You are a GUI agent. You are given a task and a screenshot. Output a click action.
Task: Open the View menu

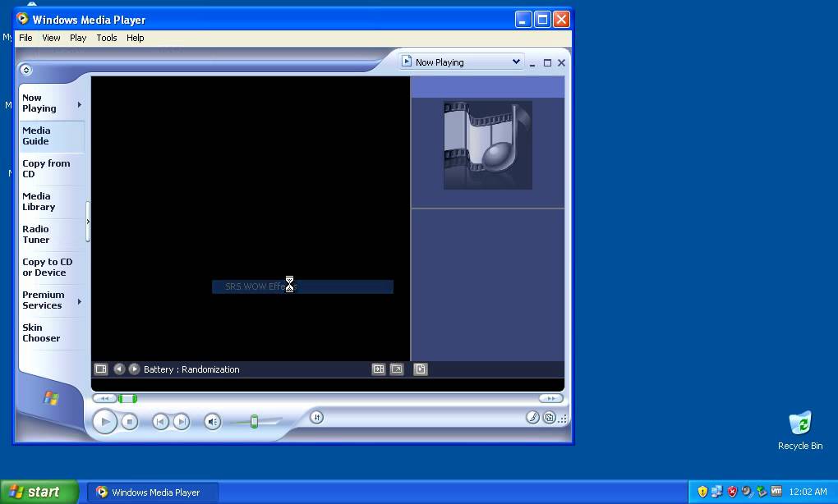[x=51, y=38]
